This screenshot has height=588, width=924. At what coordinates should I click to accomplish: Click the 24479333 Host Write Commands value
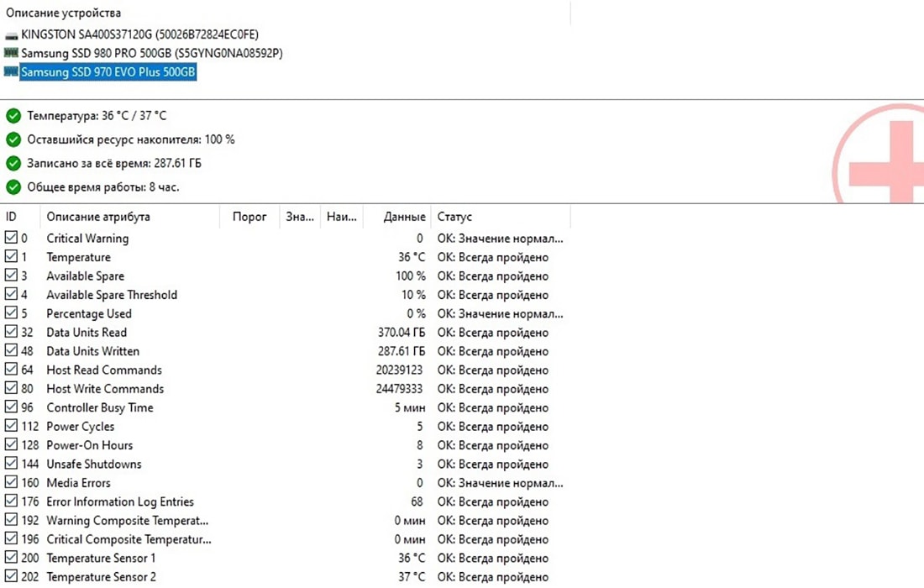[x=400, y=389]
